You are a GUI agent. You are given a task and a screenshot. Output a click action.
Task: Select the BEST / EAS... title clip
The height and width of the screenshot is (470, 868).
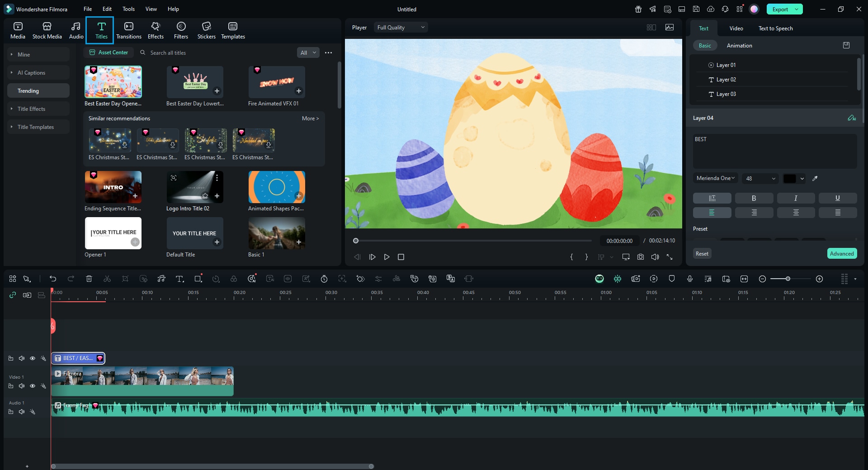78,358
